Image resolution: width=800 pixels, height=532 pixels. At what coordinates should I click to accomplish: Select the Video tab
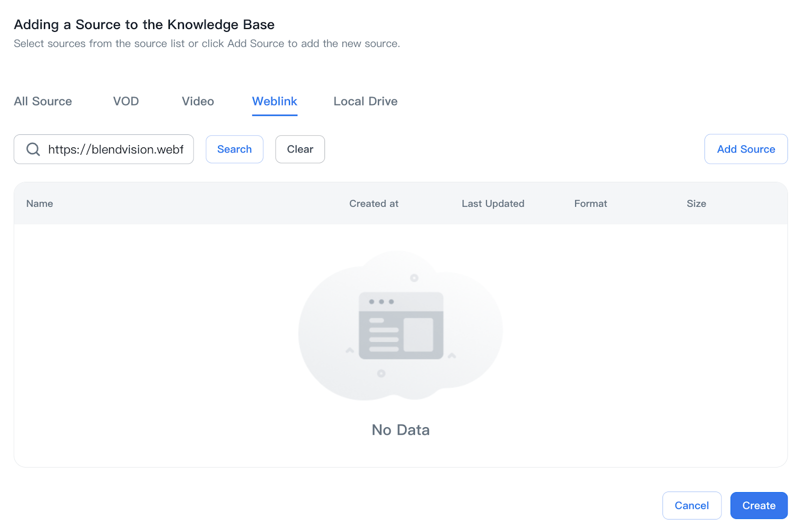(x=198, y=101)
